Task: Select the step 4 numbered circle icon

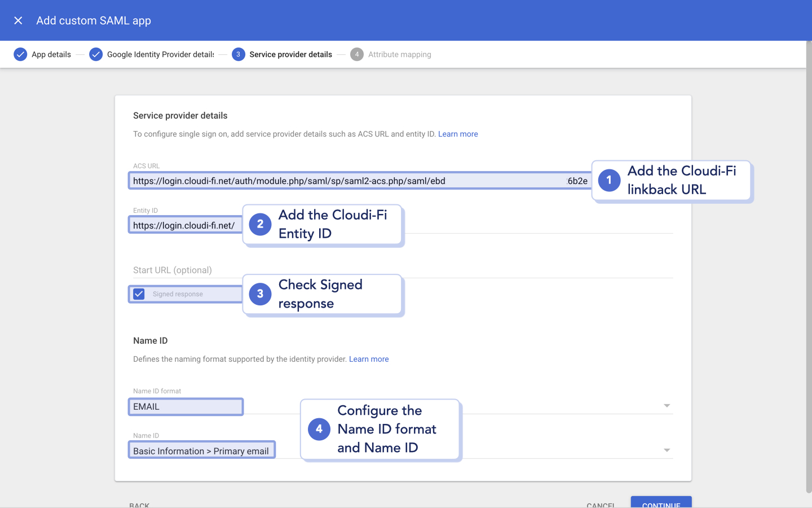Action: pyautogui.click(x=358, y=54)
